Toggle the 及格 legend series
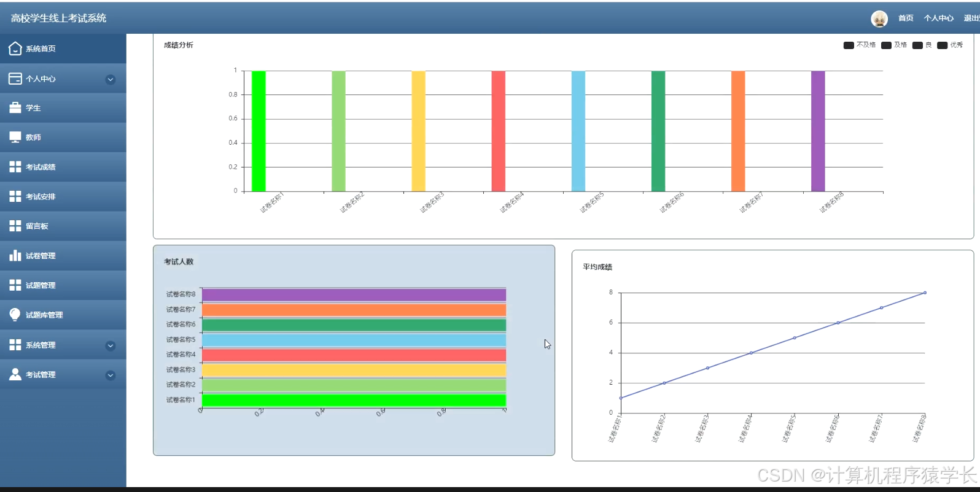This screenshot has height=492, width=980. 894,45
